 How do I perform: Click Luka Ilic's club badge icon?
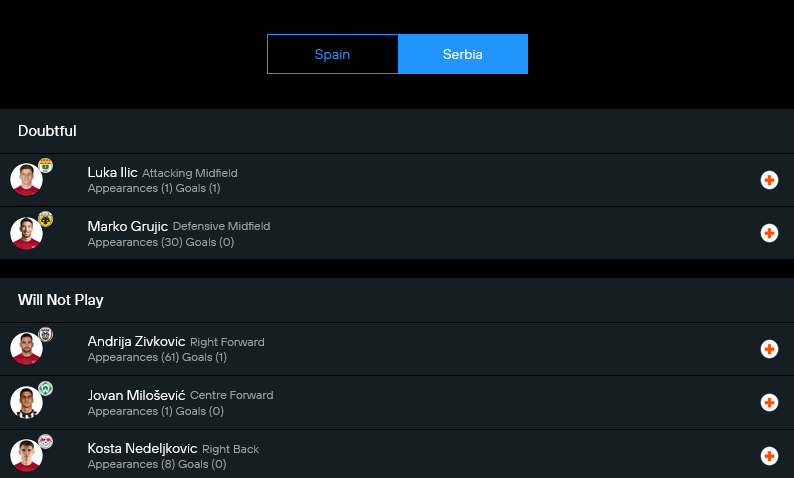[45, 166]
